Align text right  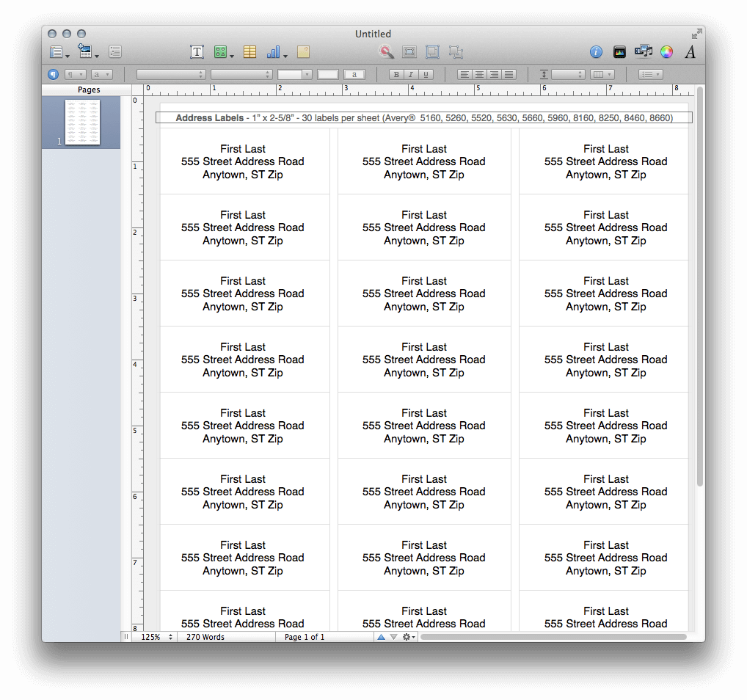pyautogui.click(x=495, y=74)
